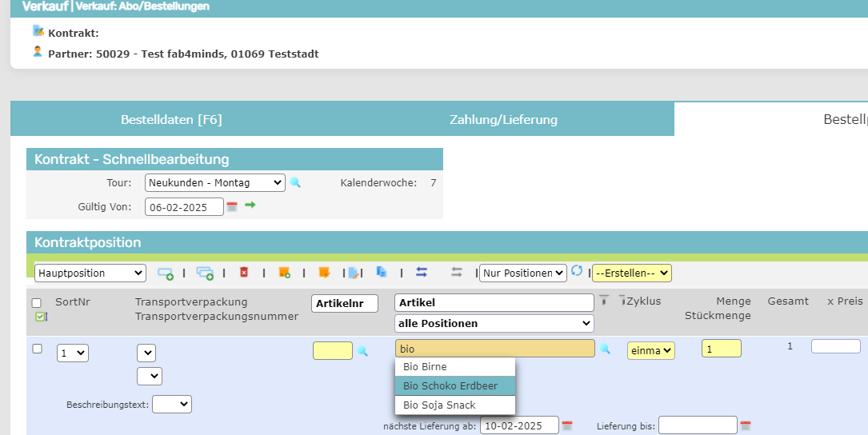Open the Tour search magnifier icon
The height and width of the screenshot is (435, 868).
[295, 183]
